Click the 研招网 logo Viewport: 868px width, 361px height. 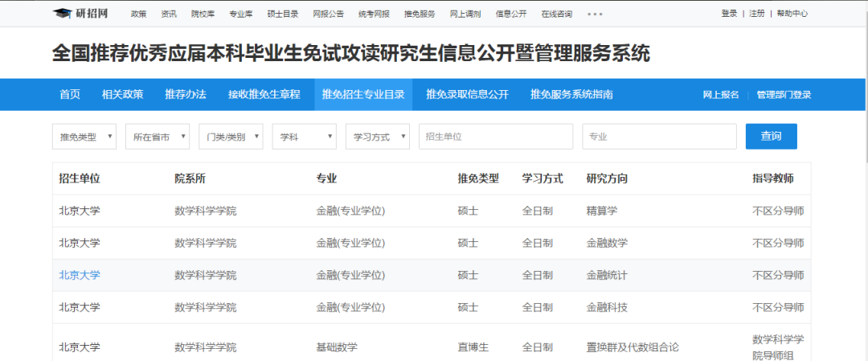(80, 14)
